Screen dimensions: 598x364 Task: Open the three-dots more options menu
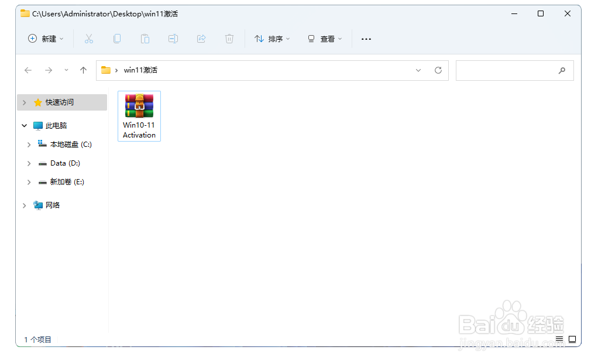(x=366, y=39)
